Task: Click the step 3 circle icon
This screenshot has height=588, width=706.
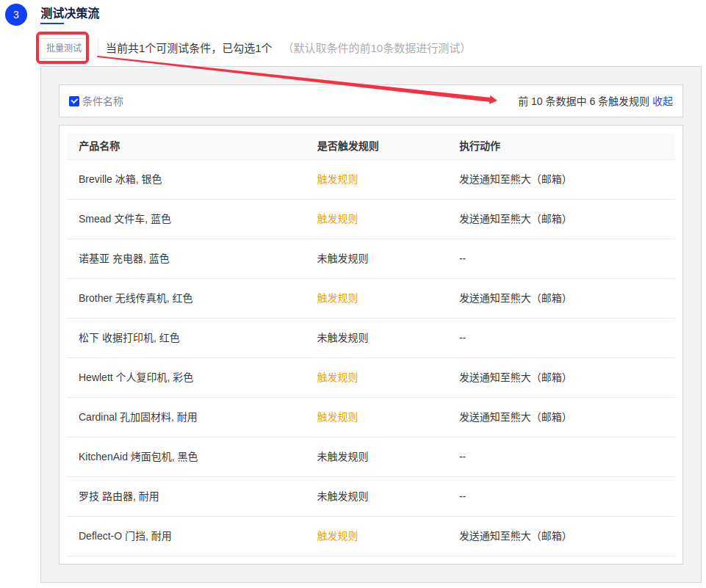Action: pos(16,14)
